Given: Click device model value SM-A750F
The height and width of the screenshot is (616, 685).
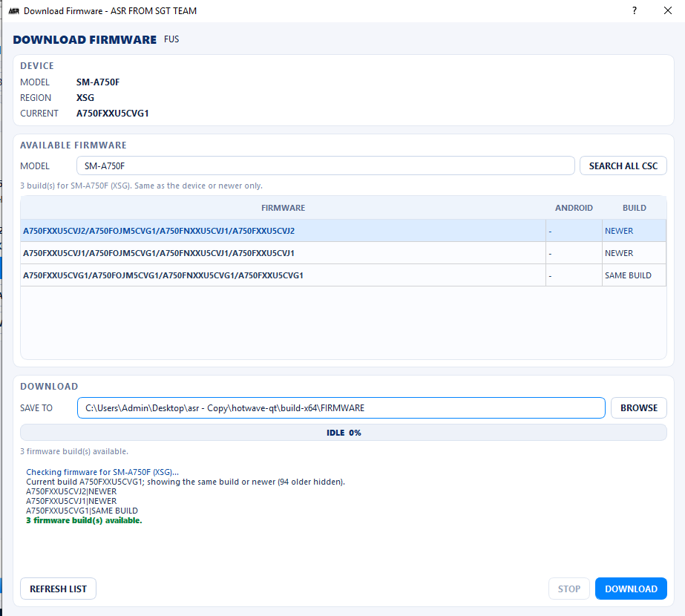Looking at the screenshot, I should [x=98, y=82].
